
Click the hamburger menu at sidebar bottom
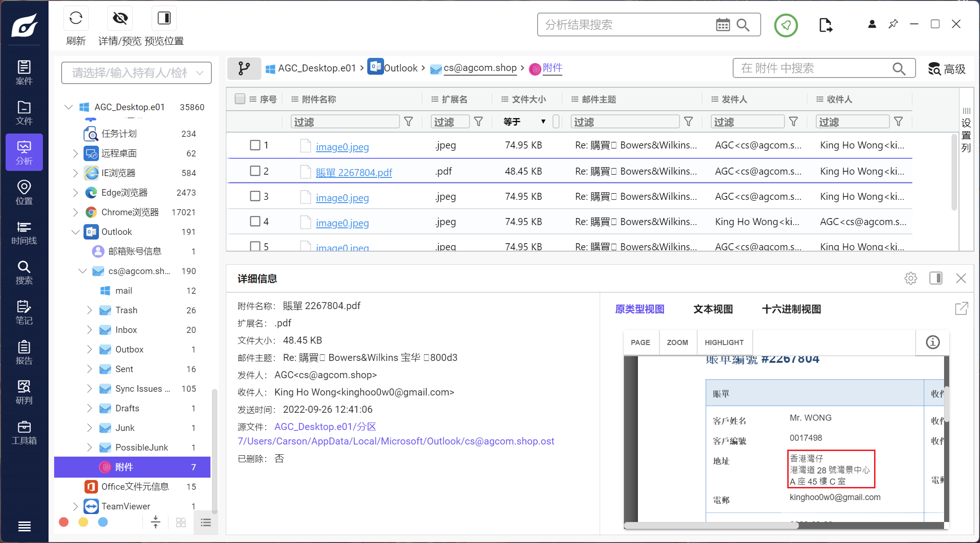[24, 526]
